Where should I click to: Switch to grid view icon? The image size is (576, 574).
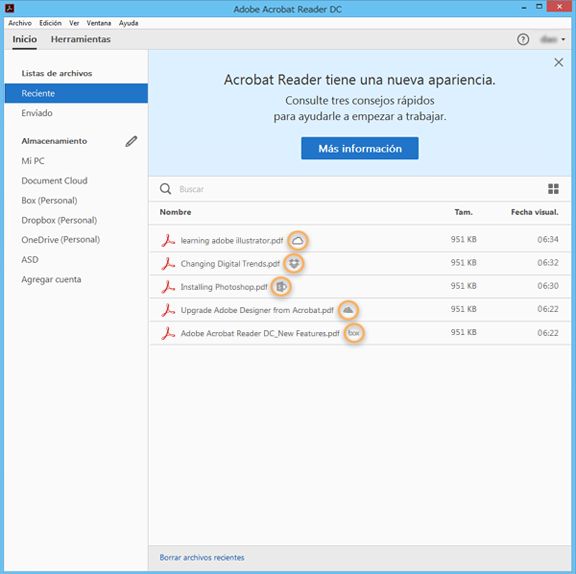click(x=553, y=189)
